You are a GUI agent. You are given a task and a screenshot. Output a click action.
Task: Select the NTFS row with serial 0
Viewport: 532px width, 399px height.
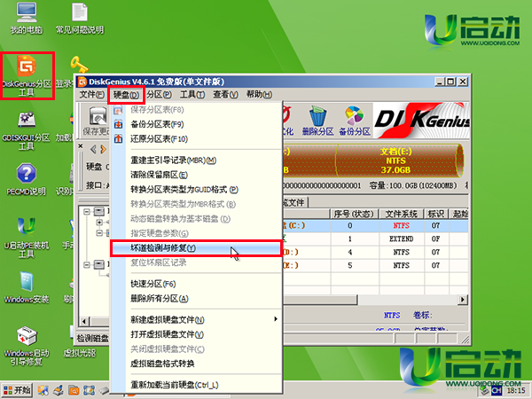tap(375, 225)
